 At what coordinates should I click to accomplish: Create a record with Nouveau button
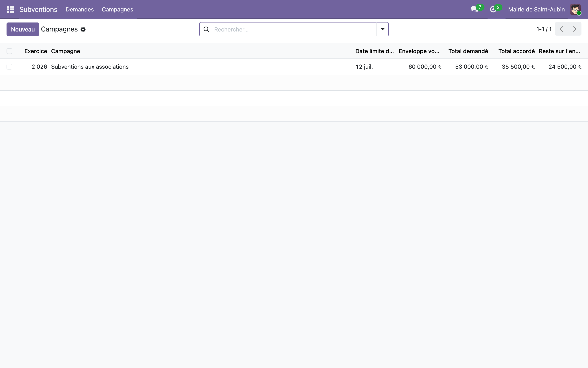tap(23, 29)
